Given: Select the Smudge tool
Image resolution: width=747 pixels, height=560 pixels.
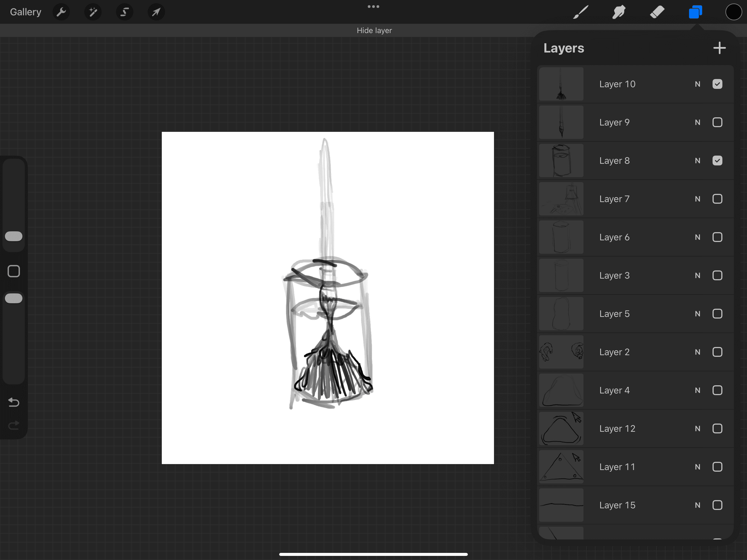Looking at the screenshot, I should (x=619, y=12).
